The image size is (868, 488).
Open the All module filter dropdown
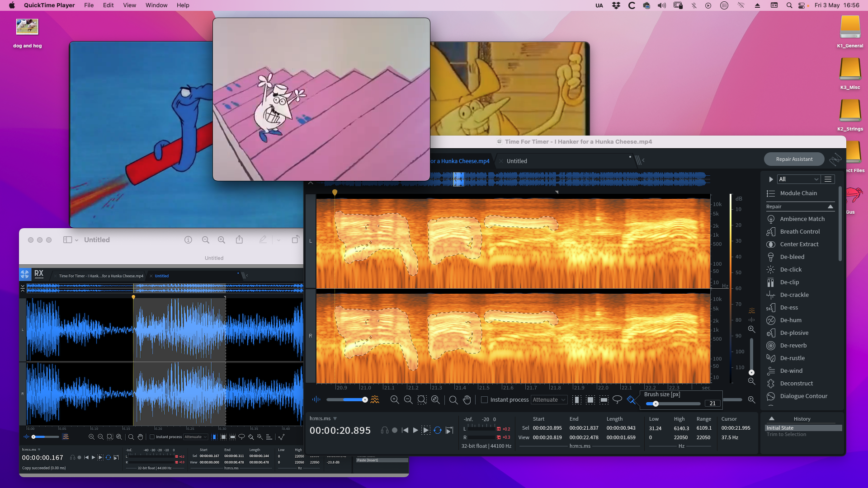point(798,179)
